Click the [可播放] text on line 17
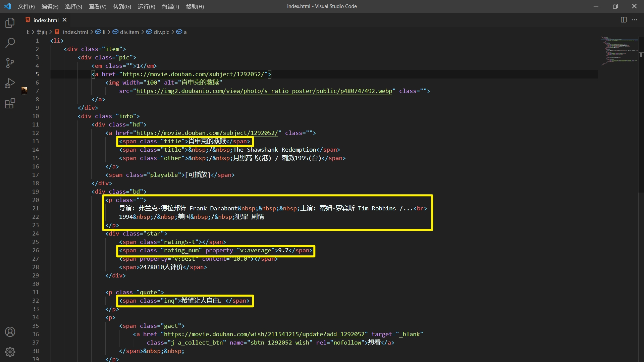644x362 pixels. [198, 175]
